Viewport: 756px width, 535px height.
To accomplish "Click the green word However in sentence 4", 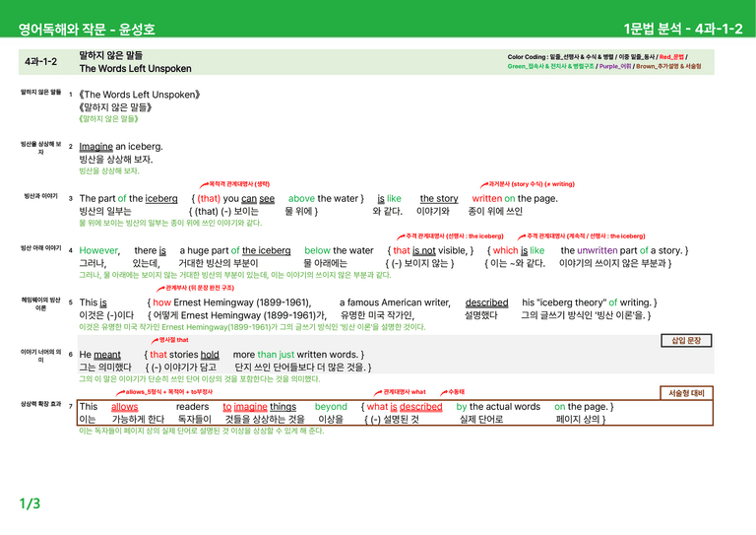I will coord(98,250).
